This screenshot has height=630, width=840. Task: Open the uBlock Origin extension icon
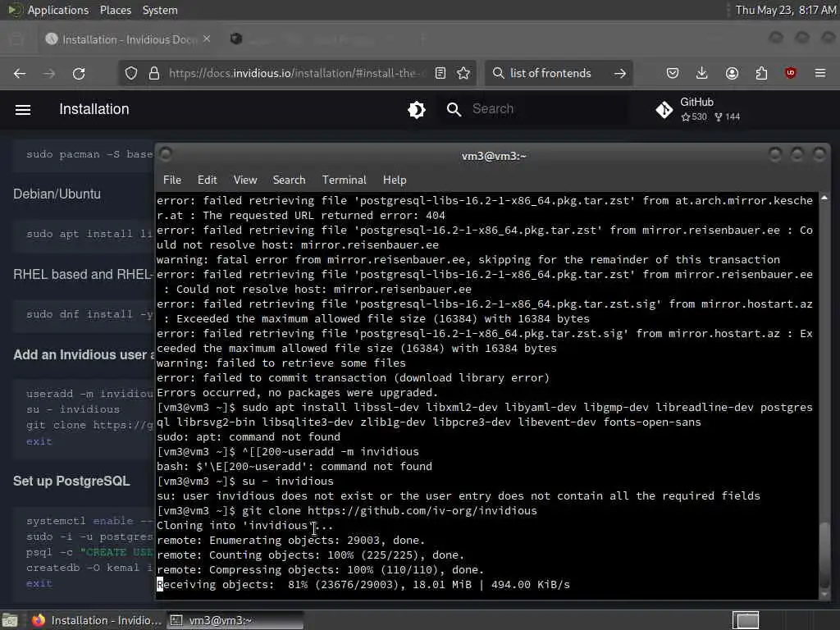pos(790,73)
